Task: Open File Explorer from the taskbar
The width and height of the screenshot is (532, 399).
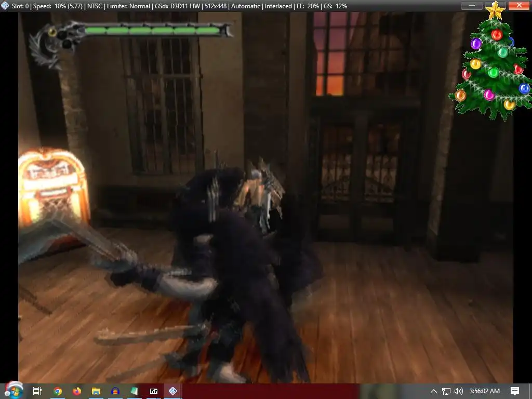Action: click(96, 391)
